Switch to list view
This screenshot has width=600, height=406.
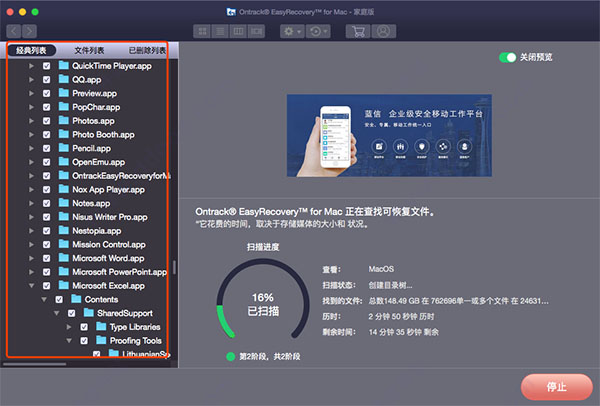point(220,31)
